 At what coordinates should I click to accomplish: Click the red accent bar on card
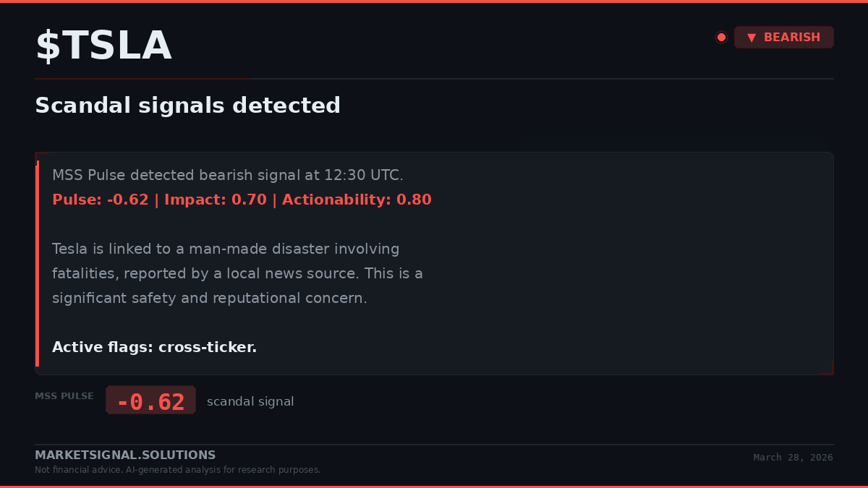click(37, 264)
